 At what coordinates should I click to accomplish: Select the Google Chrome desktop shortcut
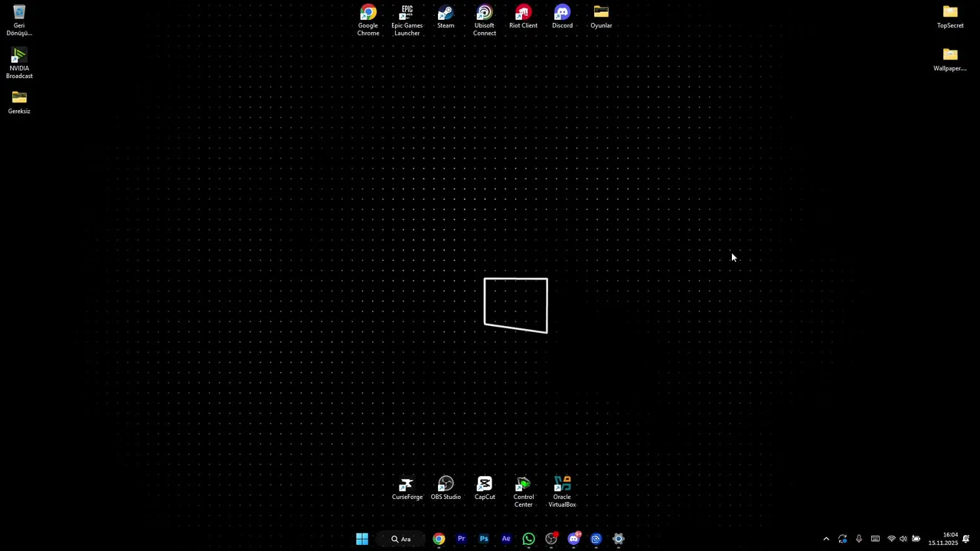(368, 21)
